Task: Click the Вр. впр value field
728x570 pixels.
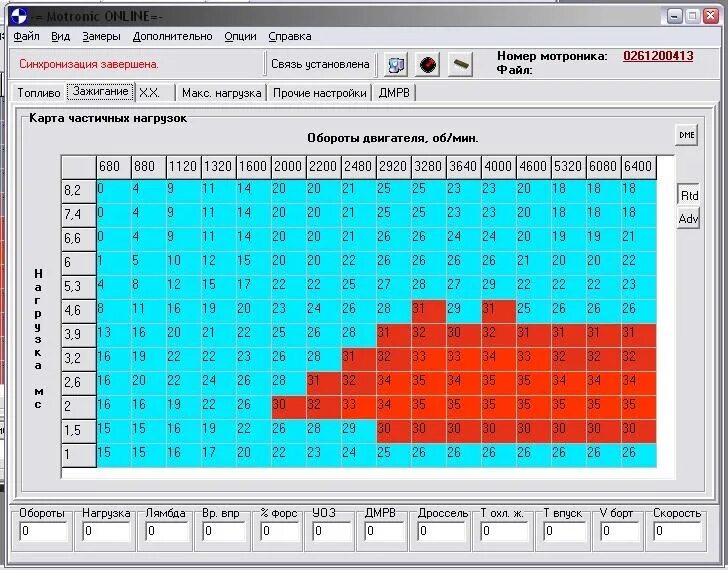Action: click(x=224, y=531)
